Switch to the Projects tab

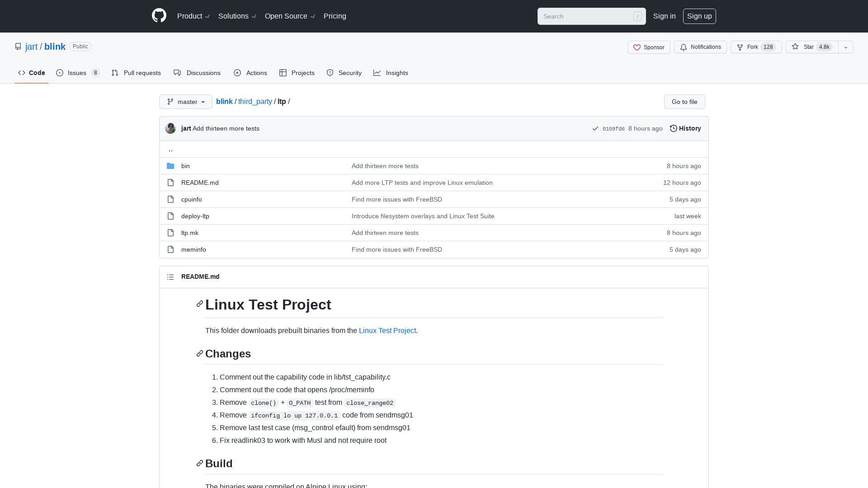click(297, 73)
